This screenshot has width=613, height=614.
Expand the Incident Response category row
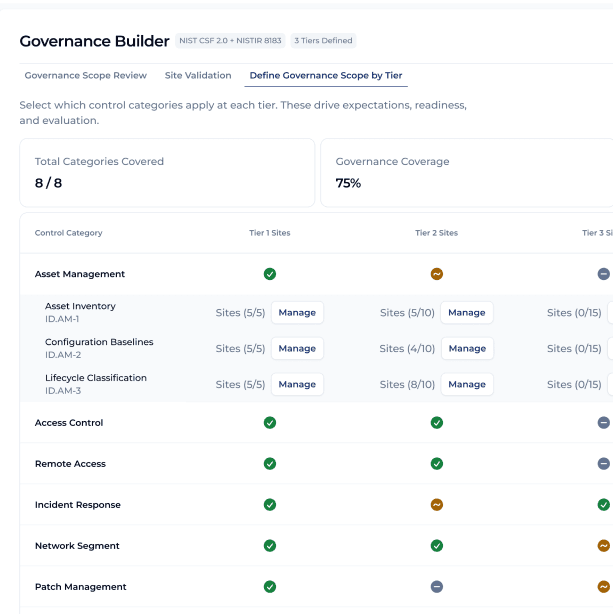coord(78,505)
